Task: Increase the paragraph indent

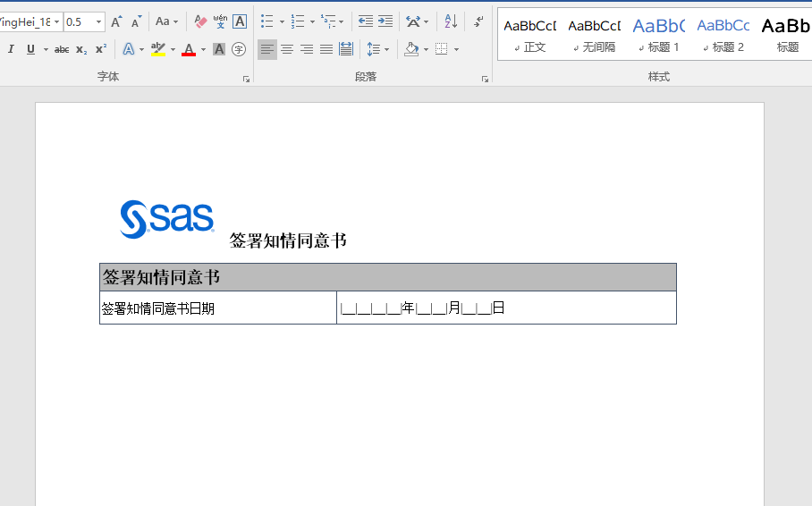Action: pos(385,21)
